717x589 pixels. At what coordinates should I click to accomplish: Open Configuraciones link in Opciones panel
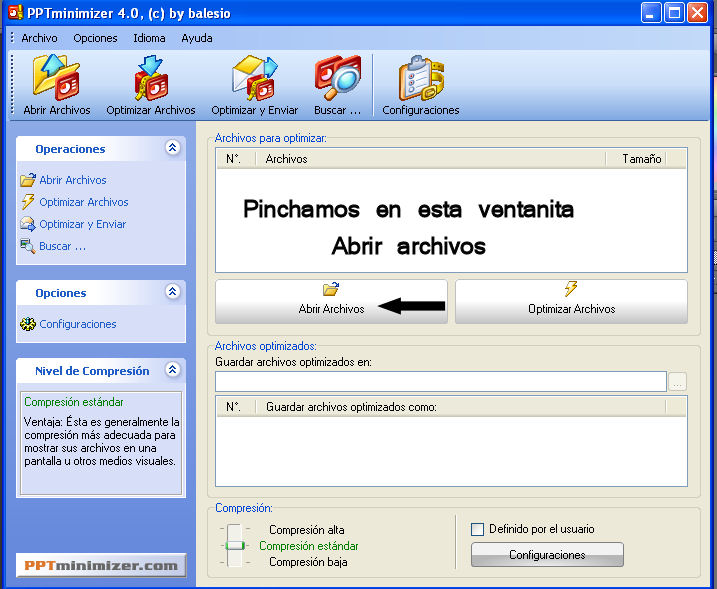(78, 324)
